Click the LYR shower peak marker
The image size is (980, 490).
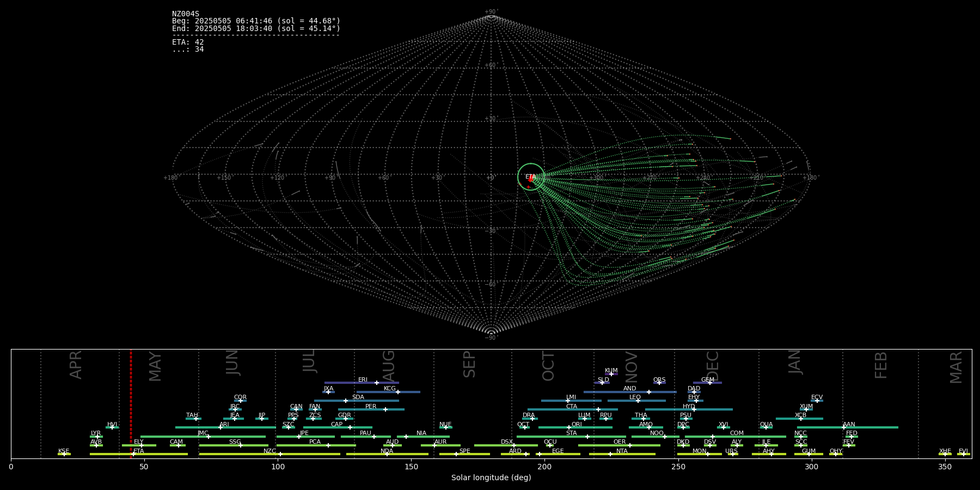tap(97, 437)
